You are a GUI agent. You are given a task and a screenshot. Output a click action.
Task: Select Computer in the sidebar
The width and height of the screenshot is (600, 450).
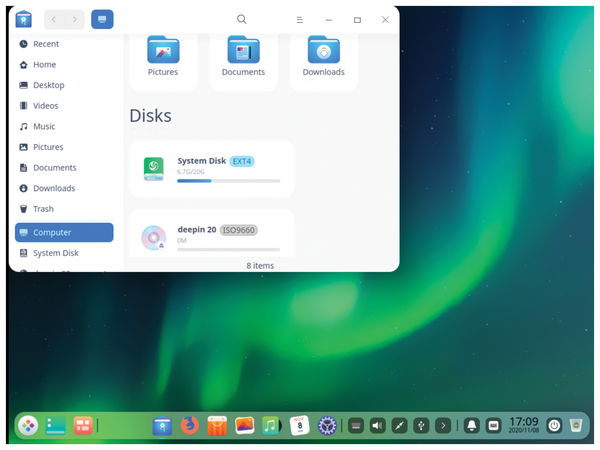(x=64, y=232)
